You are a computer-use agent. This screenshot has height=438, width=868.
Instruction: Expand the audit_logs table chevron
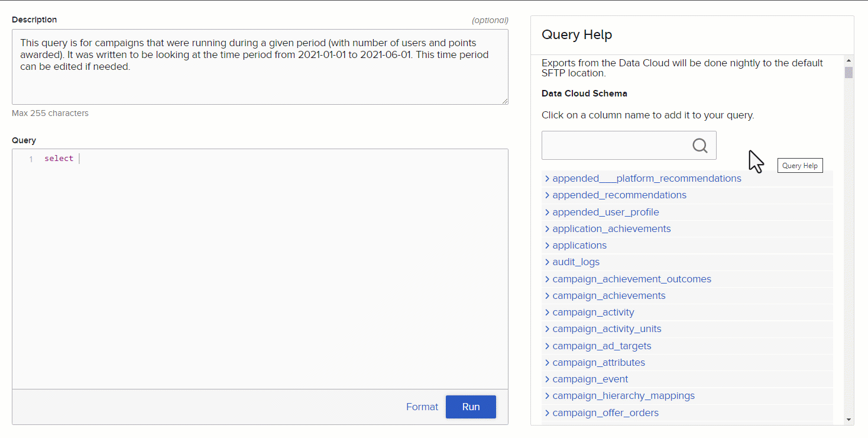[547, 262]
